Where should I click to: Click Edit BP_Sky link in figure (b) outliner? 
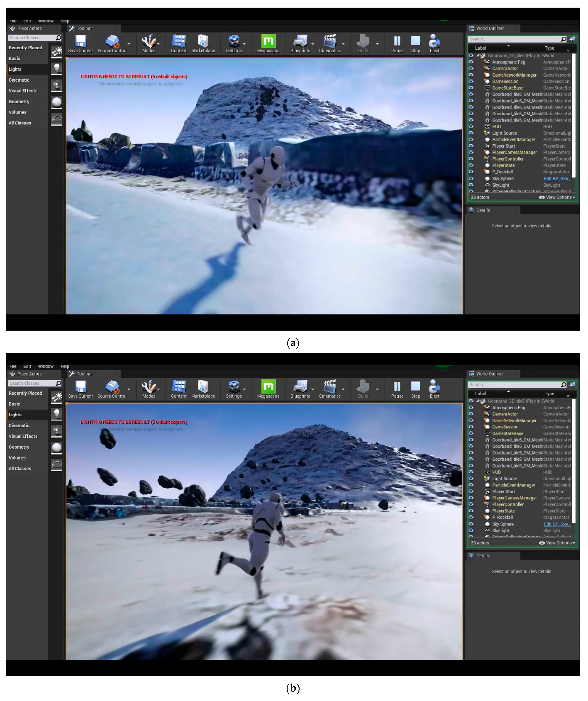(557, 524)
